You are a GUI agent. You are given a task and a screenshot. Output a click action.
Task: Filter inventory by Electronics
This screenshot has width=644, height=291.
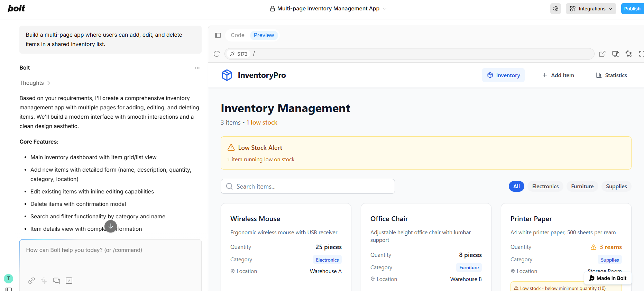545,187
